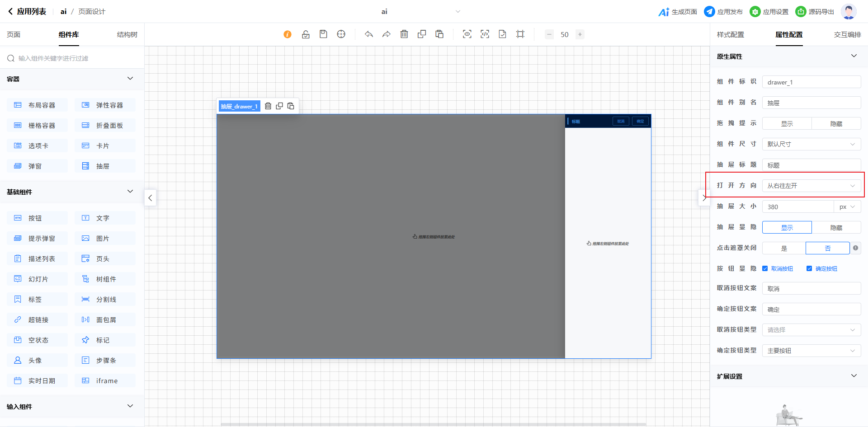This screenshot has width=868, height=427.
Task: Click the redo arrow in the toolbar
Action: (386, 34)
